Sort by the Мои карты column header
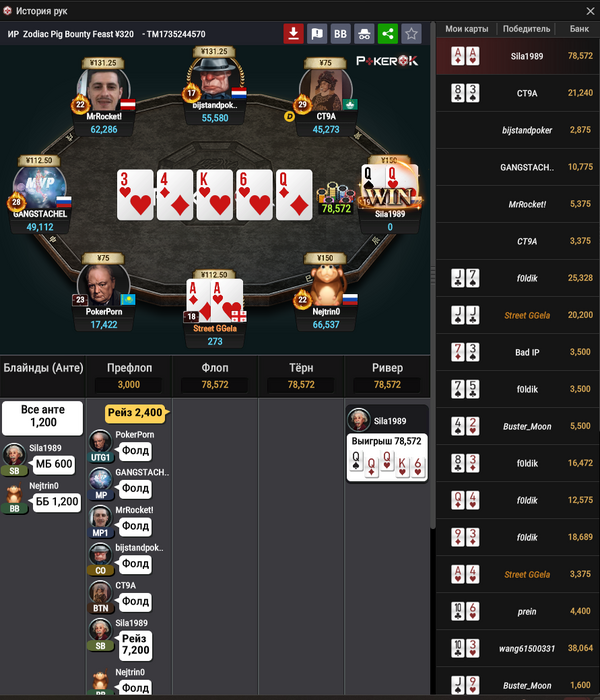600x700 pixels. 467,29
